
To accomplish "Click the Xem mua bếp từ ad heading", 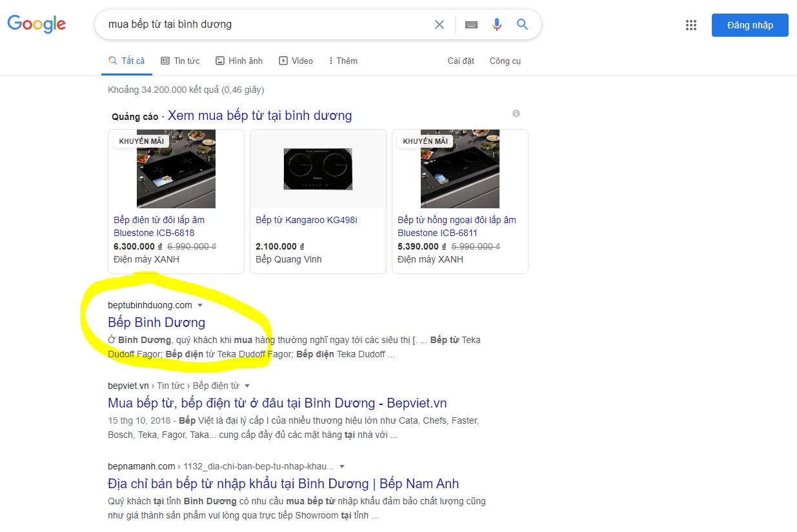I will point(260,115).
